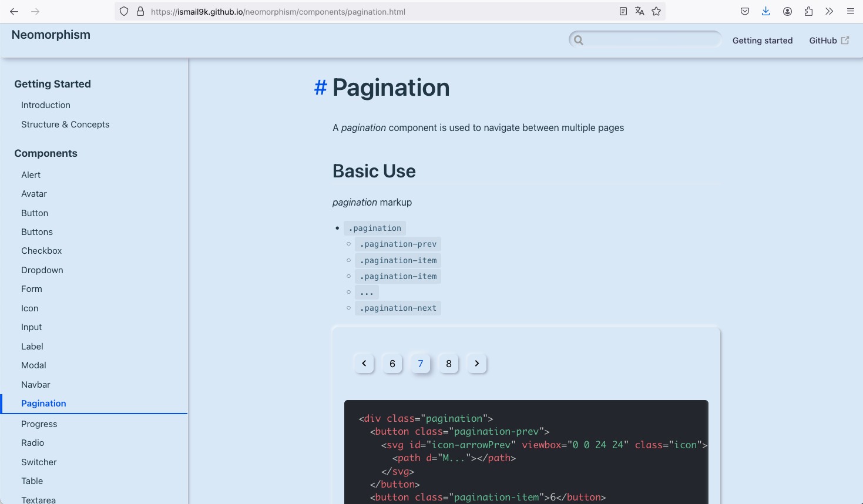Click the magnifier icon in search box
The height and width of the screenshot is (504, 863).
tap(579, 40)
